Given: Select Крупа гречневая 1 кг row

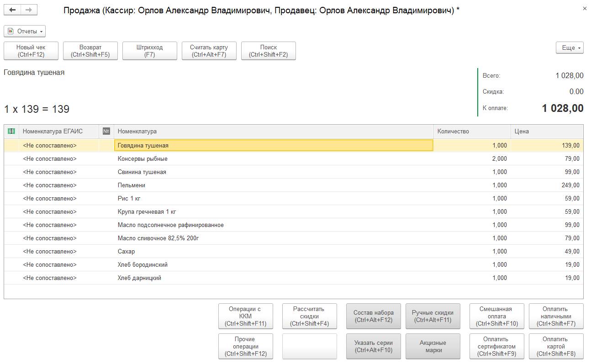Looking at the screenshot, I should point(294,212).
